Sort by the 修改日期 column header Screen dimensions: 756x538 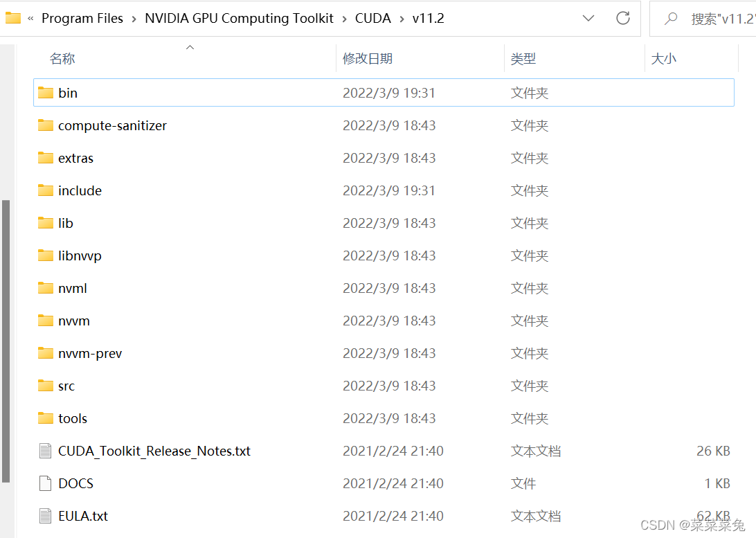368,58
